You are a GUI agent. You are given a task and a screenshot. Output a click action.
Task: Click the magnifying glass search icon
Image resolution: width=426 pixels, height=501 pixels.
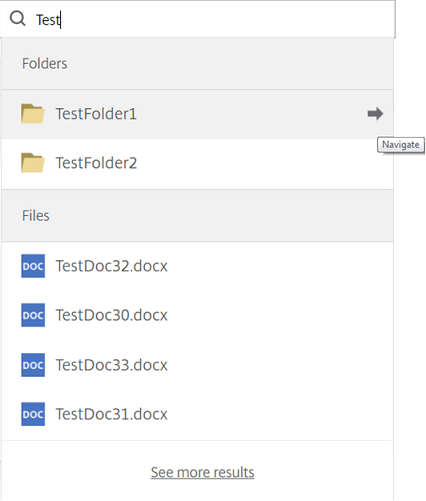click(x=17, y=19)
